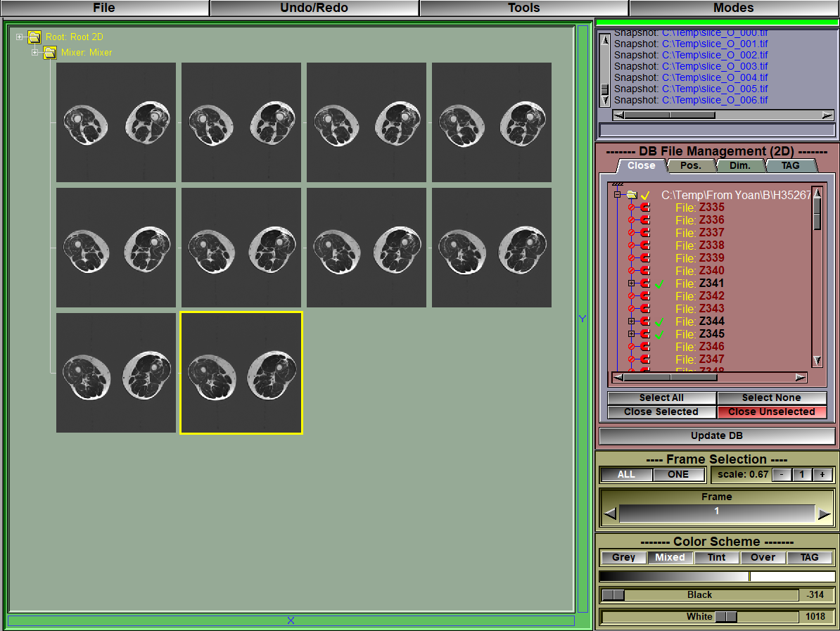Screen dimensions: 840x631
Task: Click the Root 2D folder icon
Action: 34,37
